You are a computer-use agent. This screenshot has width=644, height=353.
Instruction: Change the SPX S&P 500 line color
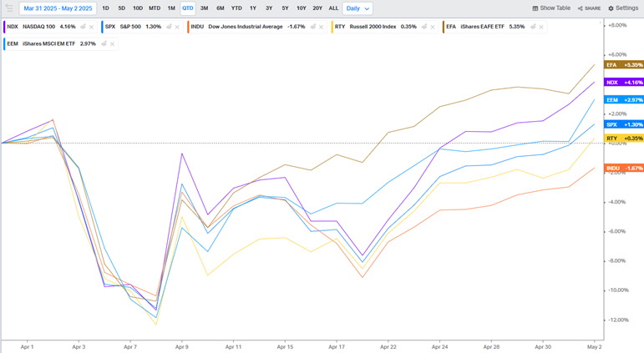pyautogui.click(x=169, y=27)
